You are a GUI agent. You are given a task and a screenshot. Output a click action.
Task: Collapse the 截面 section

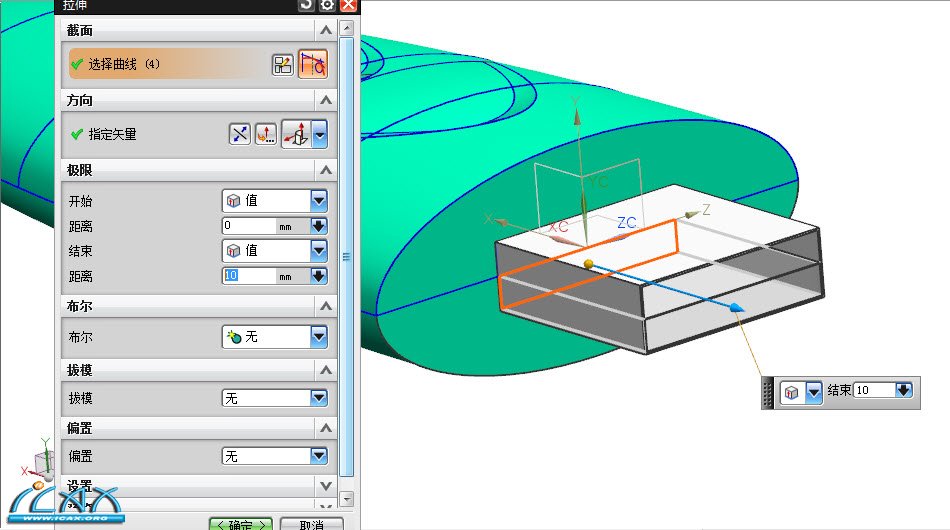324,30
